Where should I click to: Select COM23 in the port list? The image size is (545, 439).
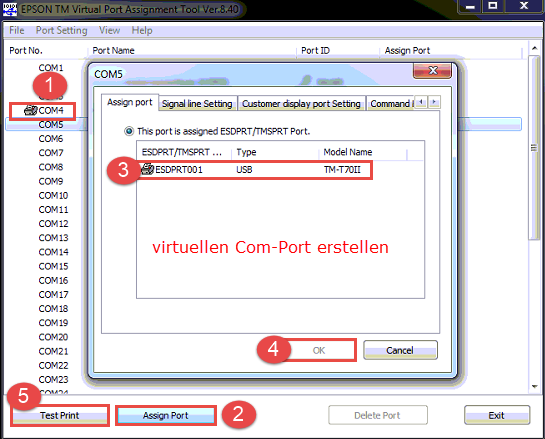(x=53, y=380)
